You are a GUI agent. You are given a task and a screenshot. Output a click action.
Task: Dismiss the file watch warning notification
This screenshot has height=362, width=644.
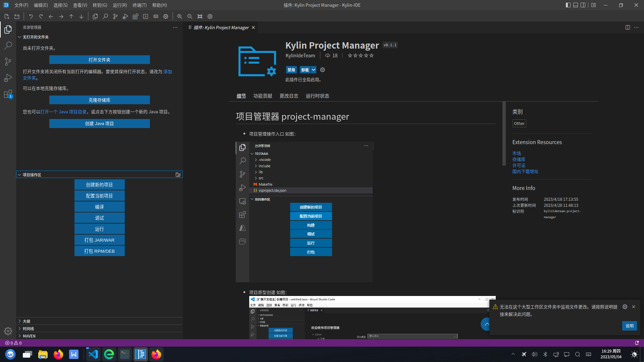tap(634, 307)
